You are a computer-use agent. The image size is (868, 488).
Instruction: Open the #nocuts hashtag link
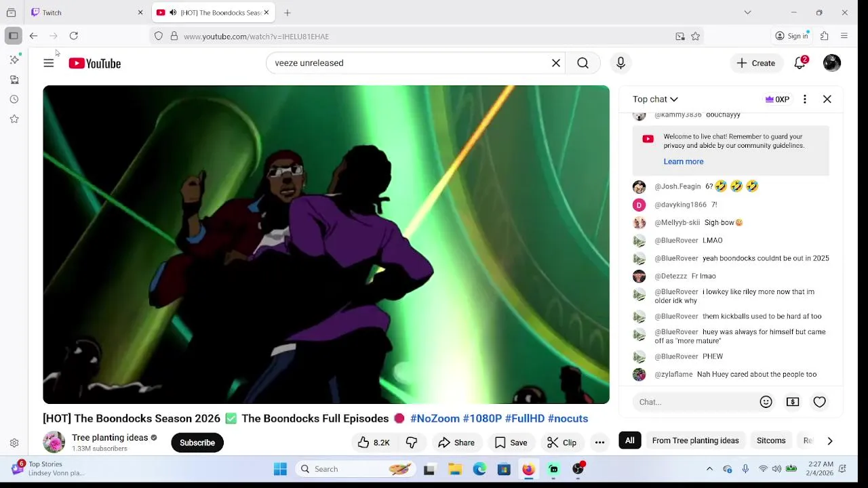click(568, 418)
